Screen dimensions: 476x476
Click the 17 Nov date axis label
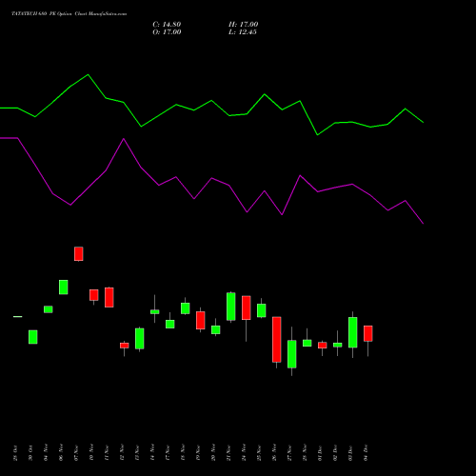tap(168, 452)
